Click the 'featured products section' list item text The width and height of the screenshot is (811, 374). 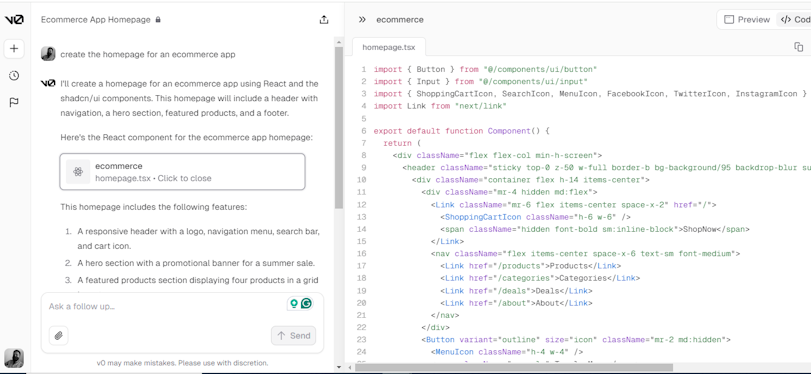198,280
